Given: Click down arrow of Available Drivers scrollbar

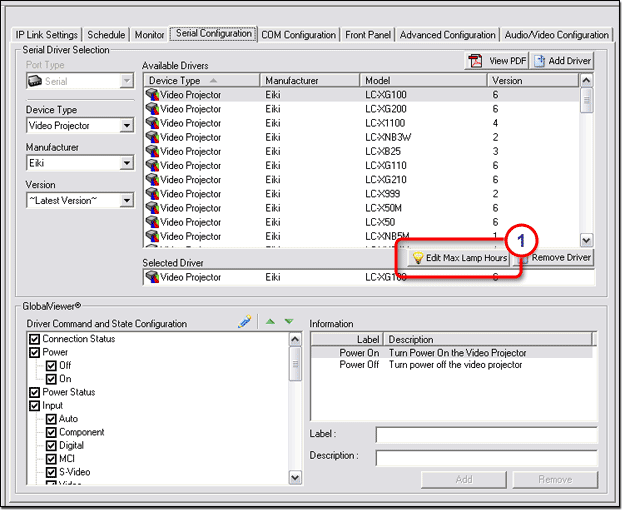Looking at the screenshot, I should coord(587,241).
